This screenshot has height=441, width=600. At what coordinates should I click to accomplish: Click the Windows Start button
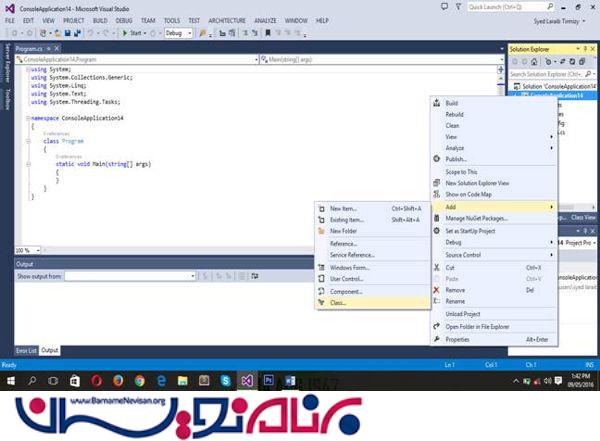coord(10,381)
